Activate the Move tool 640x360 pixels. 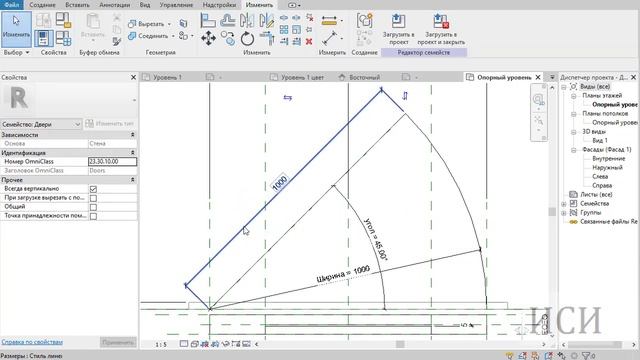(x=208, y=39)
